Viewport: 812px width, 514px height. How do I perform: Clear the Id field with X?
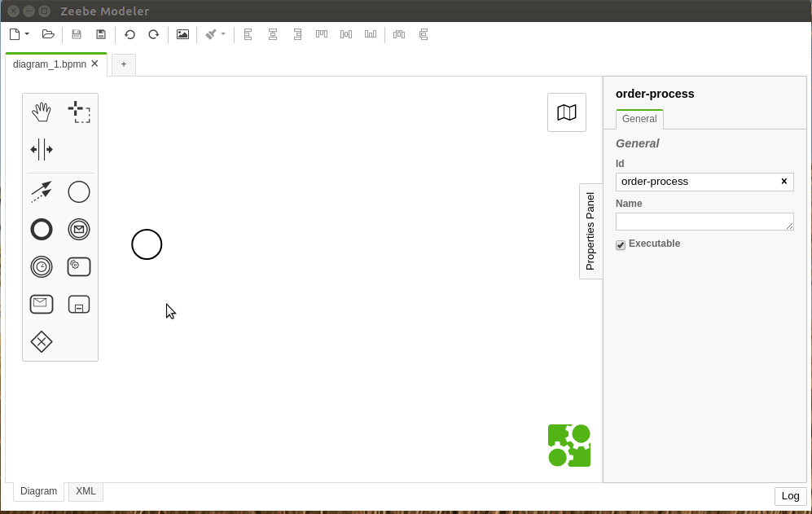pos(784,182)
